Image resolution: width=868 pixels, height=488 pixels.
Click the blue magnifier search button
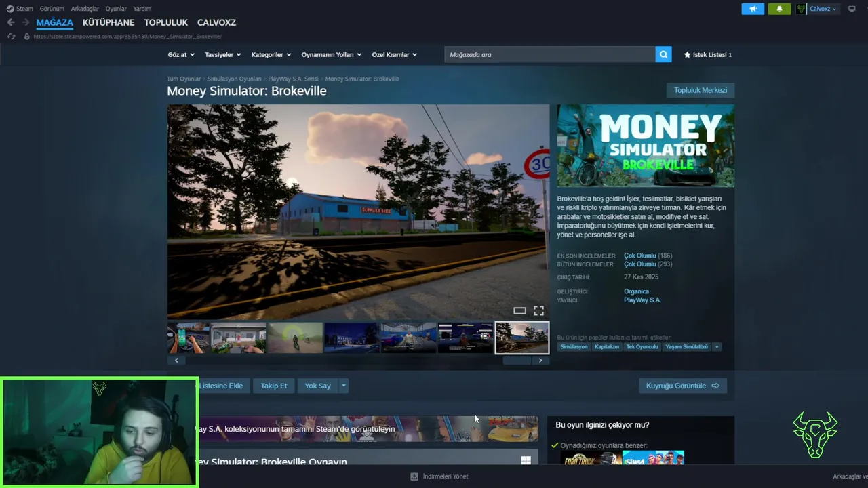(x=663, y=54)
